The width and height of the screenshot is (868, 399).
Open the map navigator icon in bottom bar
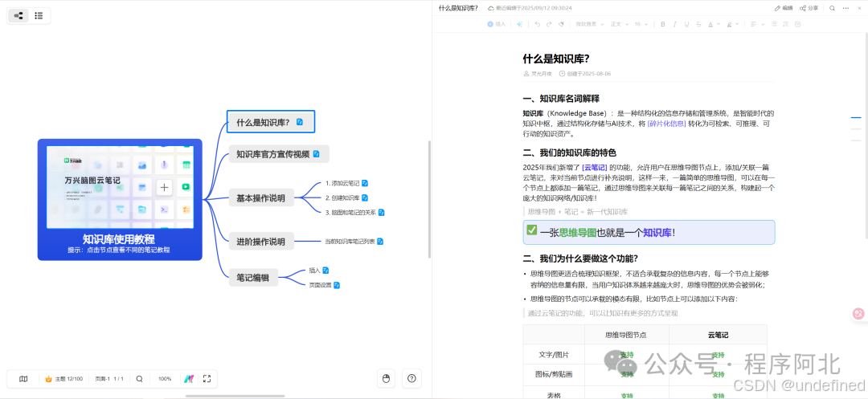23,379
